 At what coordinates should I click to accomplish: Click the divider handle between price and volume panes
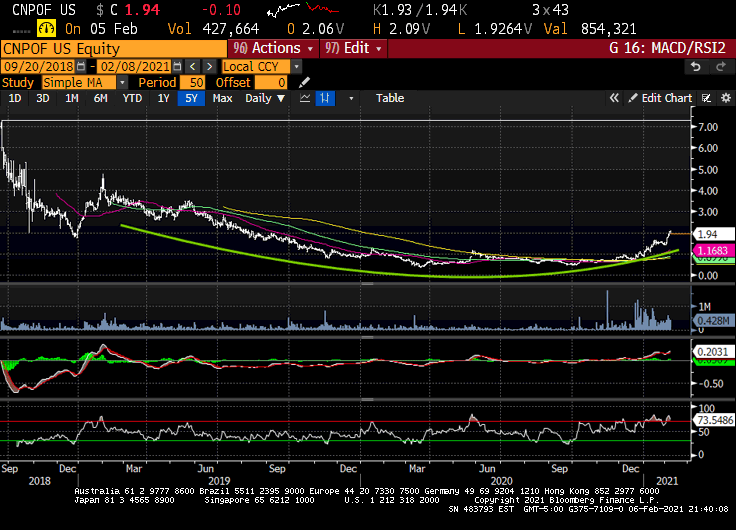[x=368, y=284]
